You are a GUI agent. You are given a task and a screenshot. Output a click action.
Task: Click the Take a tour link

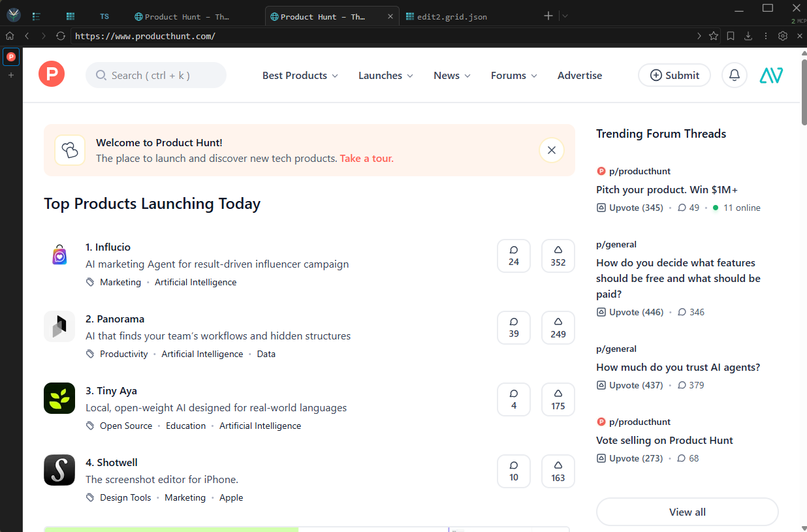[x=366, y=158]
